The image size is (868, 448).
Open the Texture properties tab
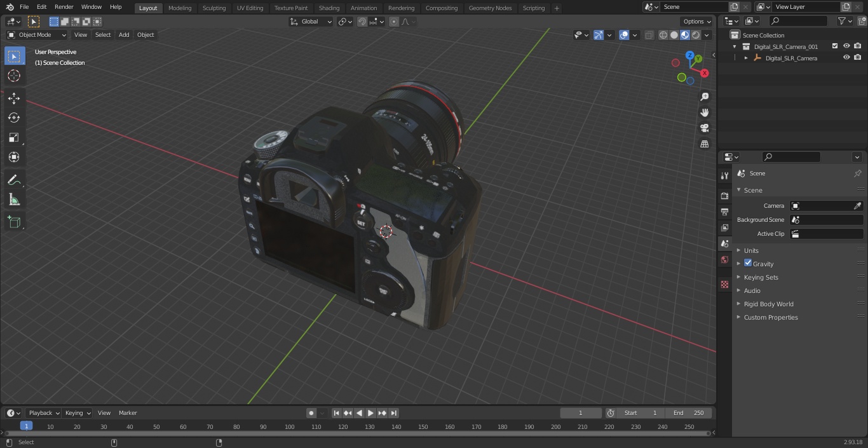tap(724, 284)
